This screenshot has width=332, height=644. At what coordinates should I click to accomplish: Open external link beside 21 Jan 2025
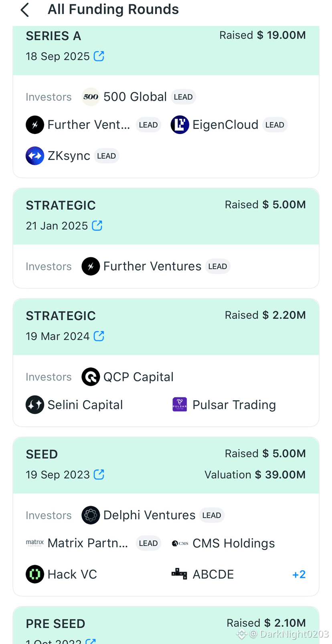tap(97, 226)
